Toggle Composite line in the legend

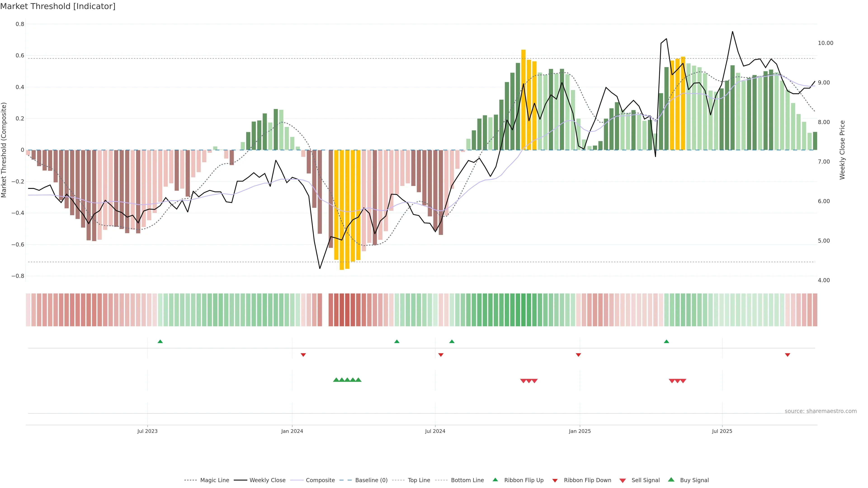pyautogui.click(x=320, y=480)
